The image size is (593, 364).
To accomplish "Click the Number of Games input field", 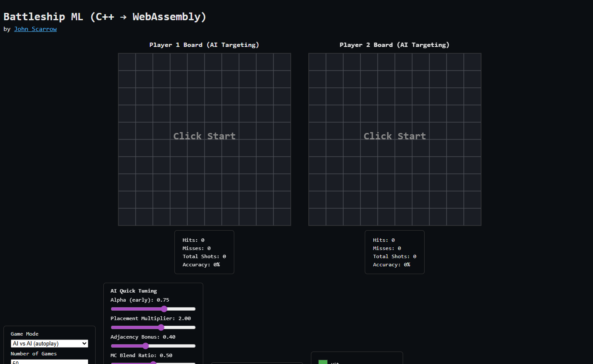I will [49, 361].
